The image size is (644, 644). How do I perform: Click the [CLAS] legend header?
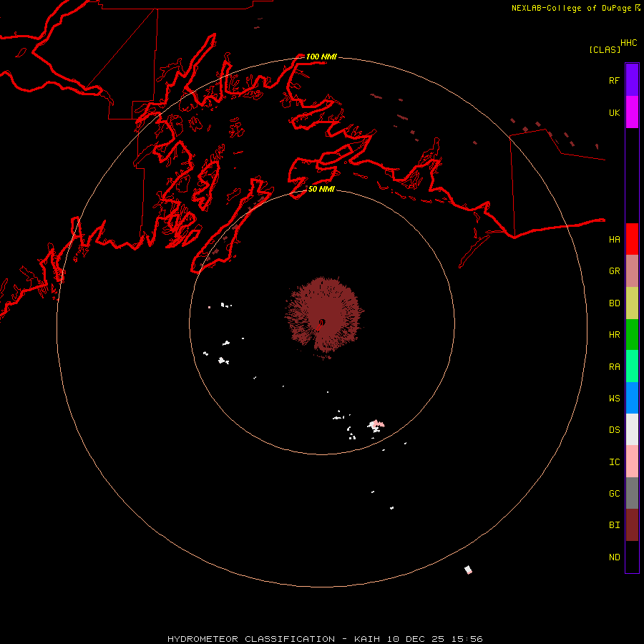coord(605,49)
